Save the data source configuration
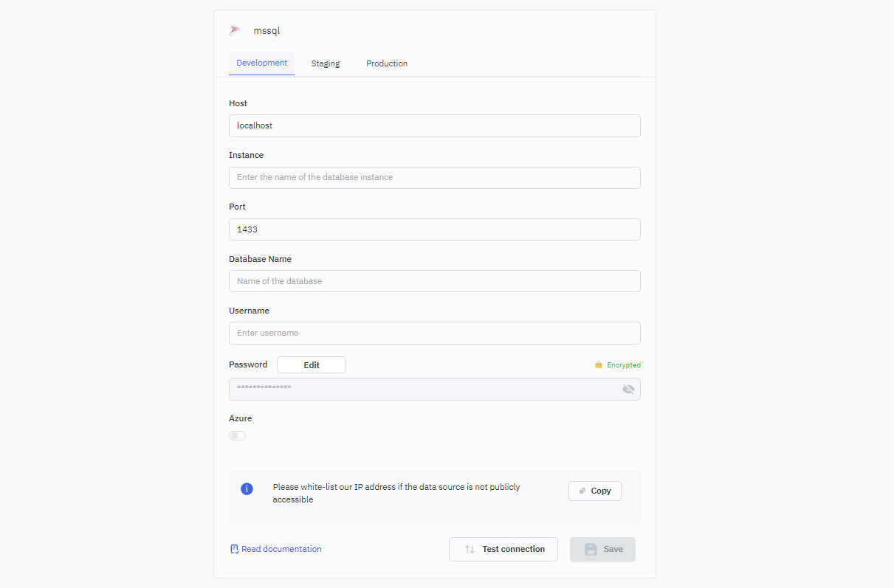This screenshot has height=588, width=894. click(x=602, y=549)
